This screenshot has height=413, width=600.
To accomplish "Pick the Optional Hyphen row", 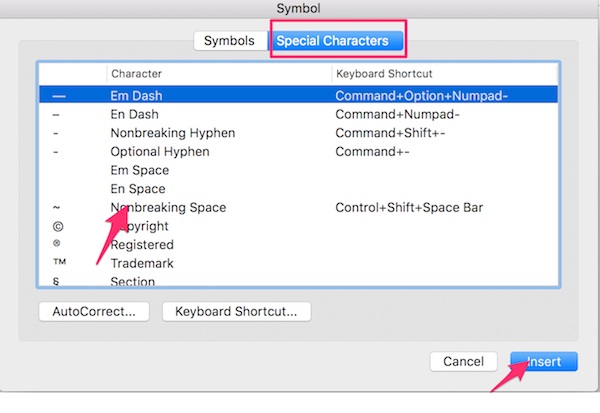I will [160, 152].
